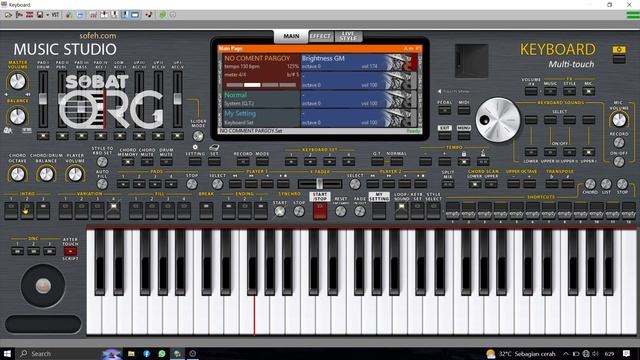The height and width of the screenshot is (360, 640).
Task: Click the Chord Octave knob
Action: (x=17, y=174)
